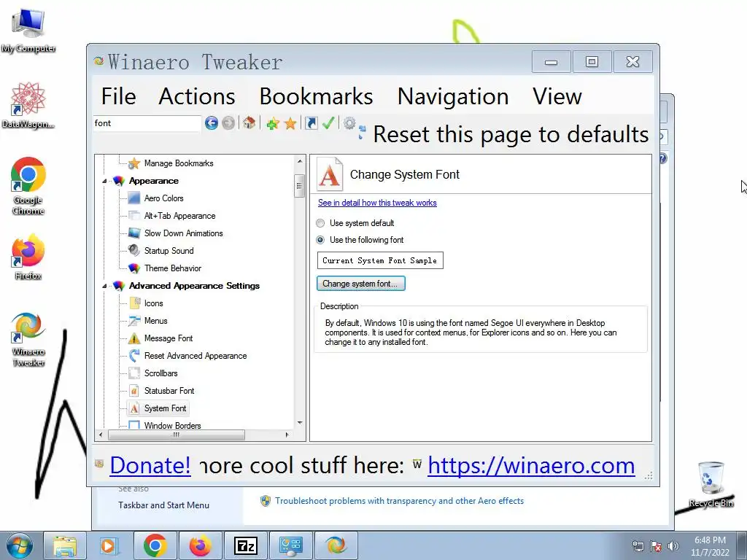747x560 pixels.
Task: Open Google Chrome desktop icon
Action: [x=28, y=186]
